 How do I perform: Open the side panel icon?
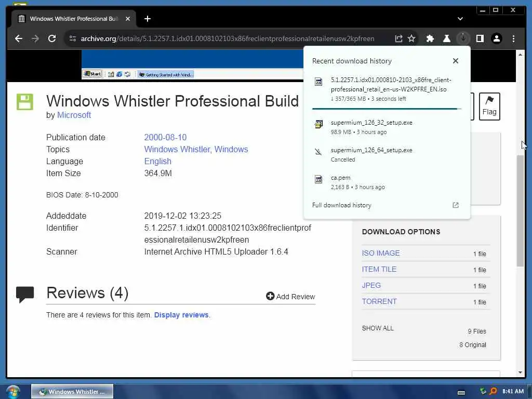coord(480,38)
